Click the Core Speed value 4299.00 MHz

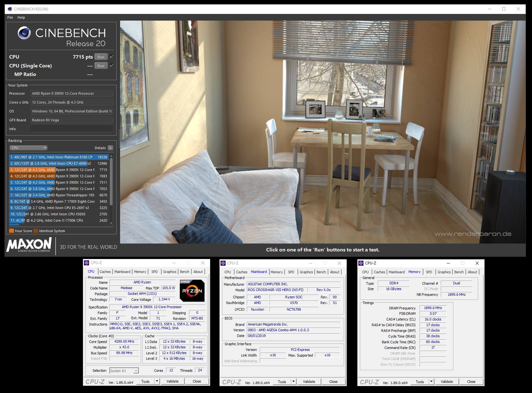tap(124, 341)
